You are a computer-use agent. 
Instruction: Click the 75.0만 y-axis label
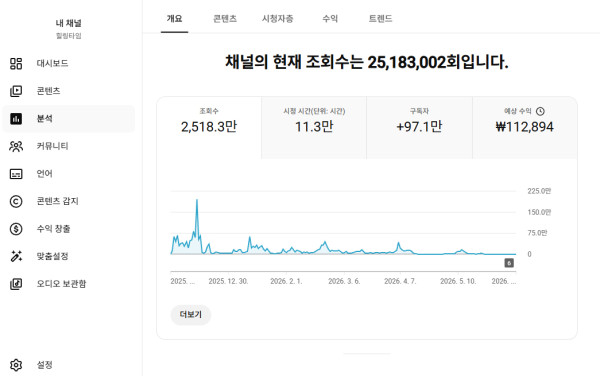[x=537, y=233]
